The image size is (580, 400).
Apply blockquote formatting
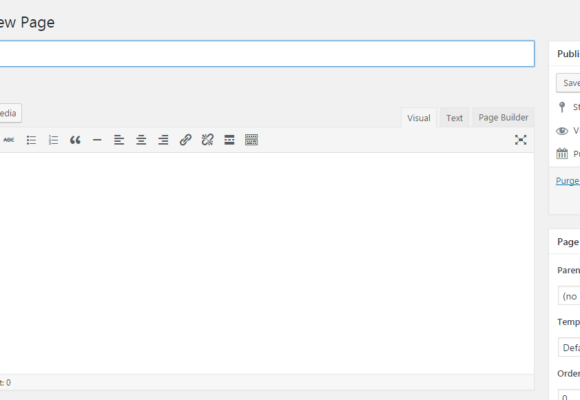(75, 140)
